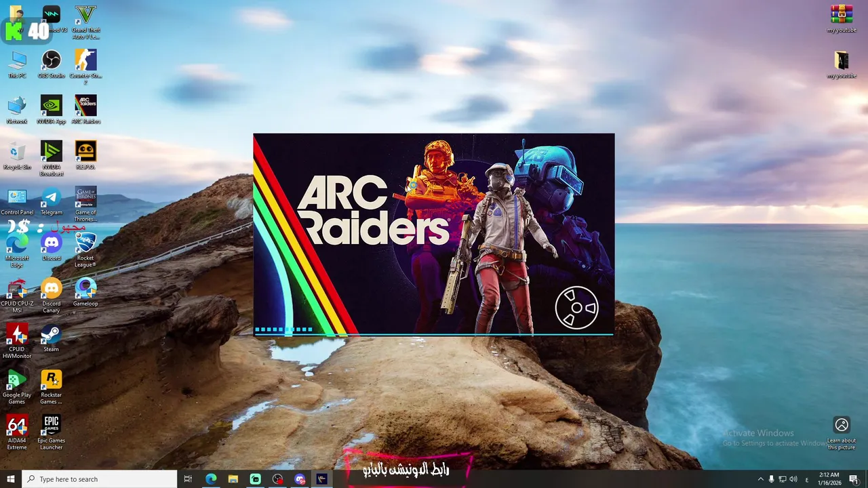Click the microphone tray icon
Viewport: 868px width, 488px height.
tap(772, 479)
